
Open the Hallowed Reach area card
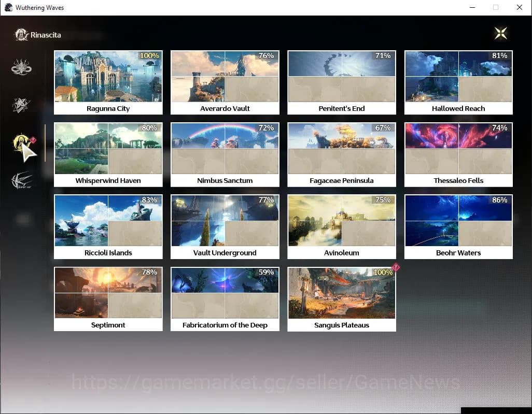click(x=458, y=82)
